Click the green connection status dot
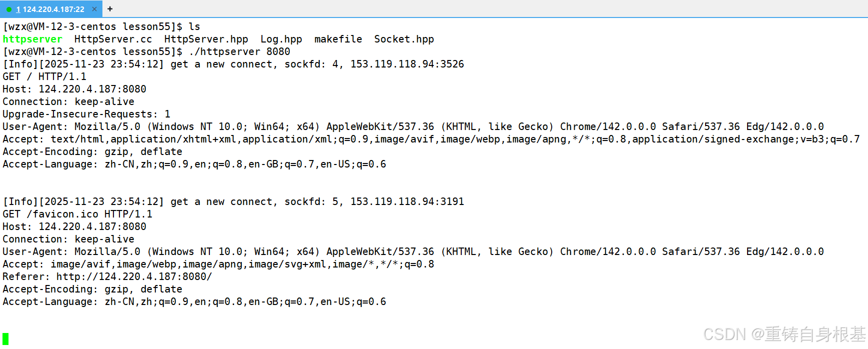The width and height of the screenshot is (868, 349). click(9, 9)
